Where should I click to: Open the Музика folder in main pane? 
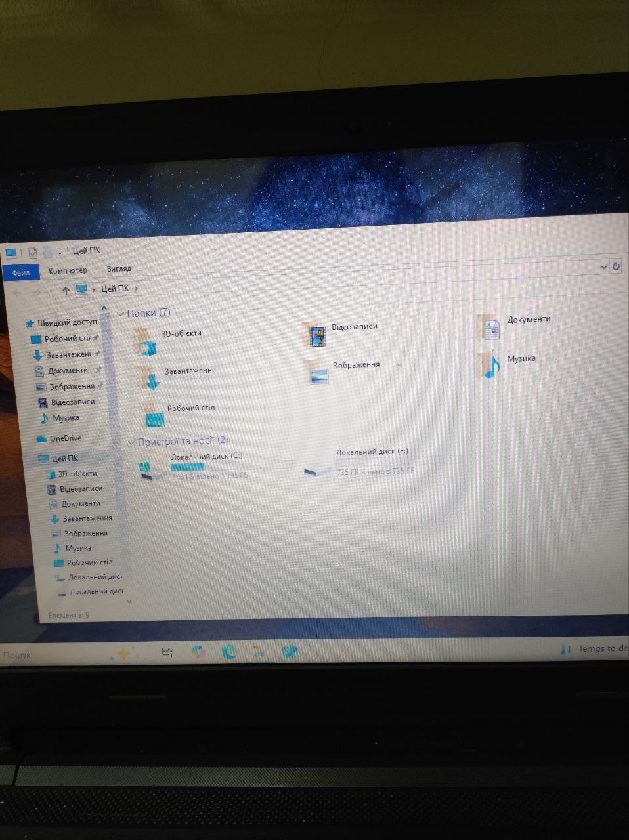490,366
